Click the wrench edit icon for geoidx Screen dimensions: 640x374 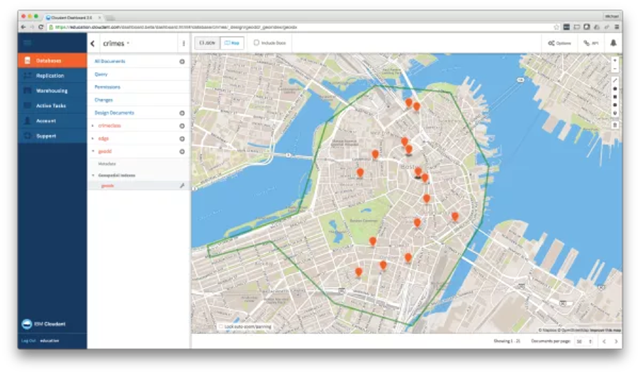(x=182, y=186)
